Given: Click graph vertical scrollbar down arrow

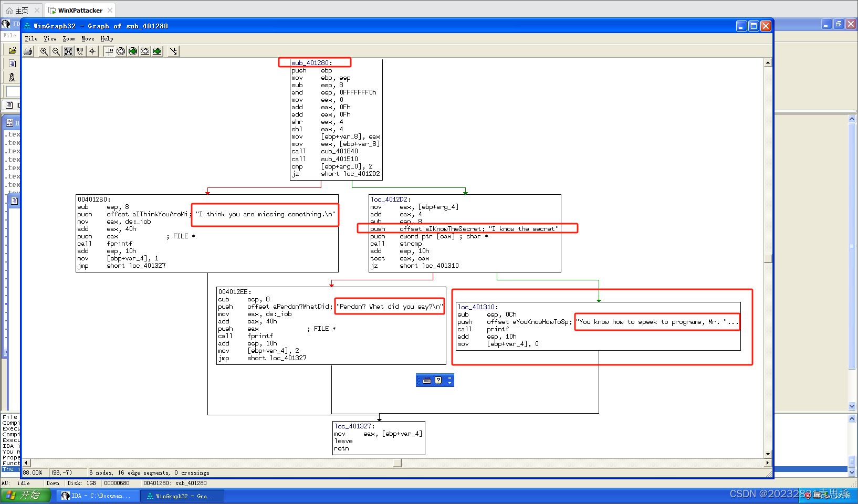Looking at the screenshot, I should coord(768,454).
